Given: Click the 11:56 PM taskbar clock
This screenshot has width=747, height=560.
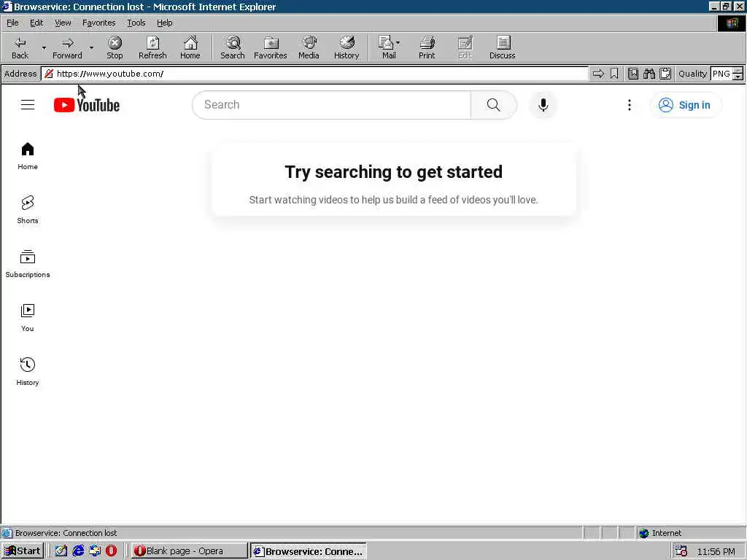Looking at the screenshot, I should 716,551.
